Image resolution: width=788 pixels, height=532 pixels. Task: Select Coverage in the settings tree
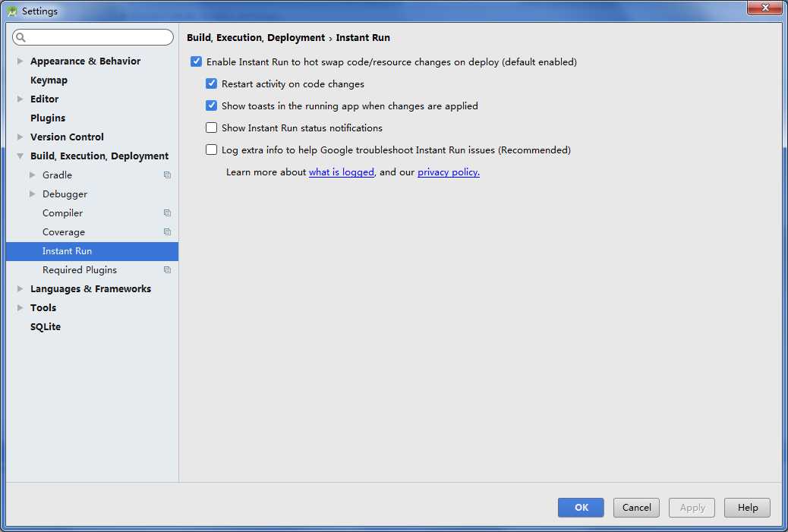[x=63, y=232]
